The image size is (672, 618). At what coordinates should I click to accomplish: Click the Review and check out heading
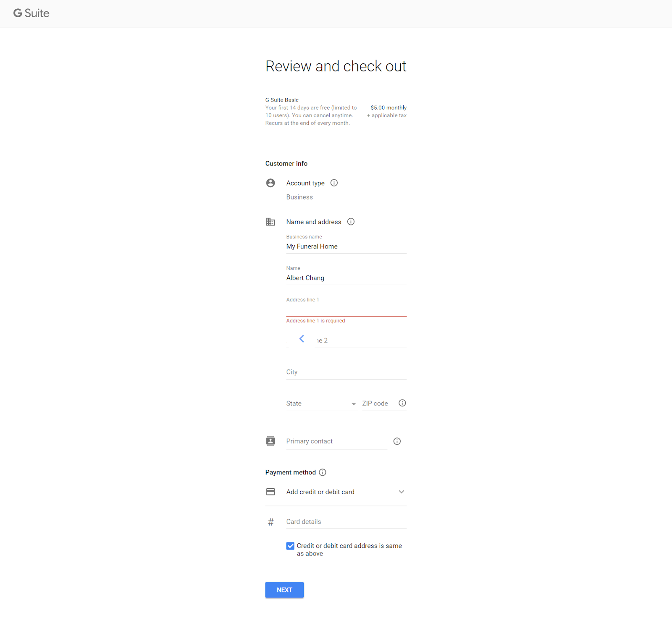[336, 66]
